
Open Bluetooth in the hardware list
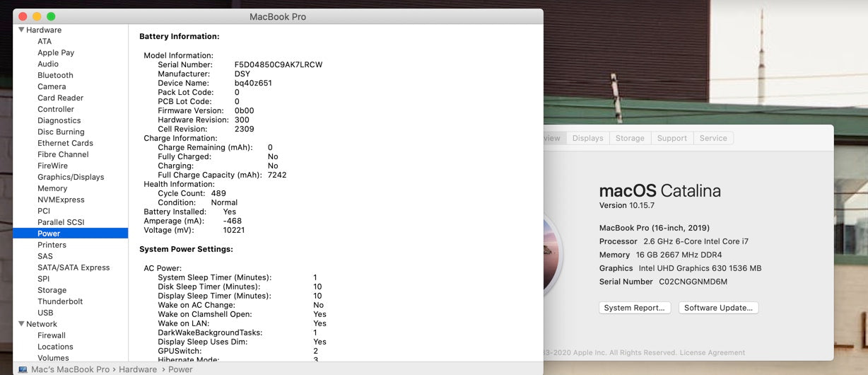tap(55, 75)
